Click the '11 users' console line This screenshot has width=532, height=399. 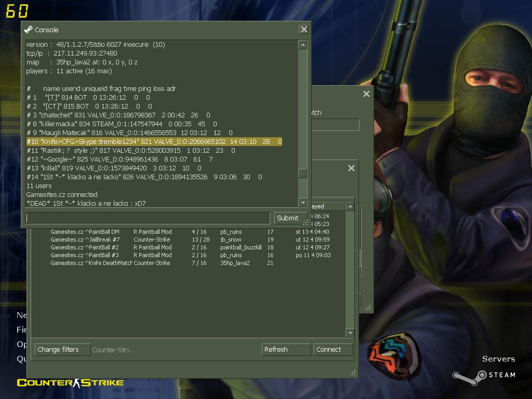point(39,185)
